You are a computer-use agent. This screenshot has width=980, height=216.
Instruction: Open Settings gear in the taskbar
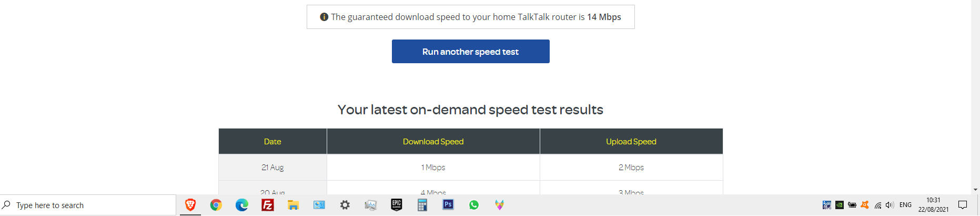coord(345,205)
